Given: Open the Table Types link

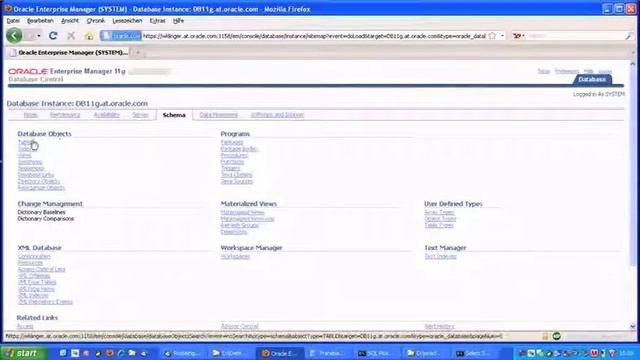Looking at the screenshot, I should point(439,225).
